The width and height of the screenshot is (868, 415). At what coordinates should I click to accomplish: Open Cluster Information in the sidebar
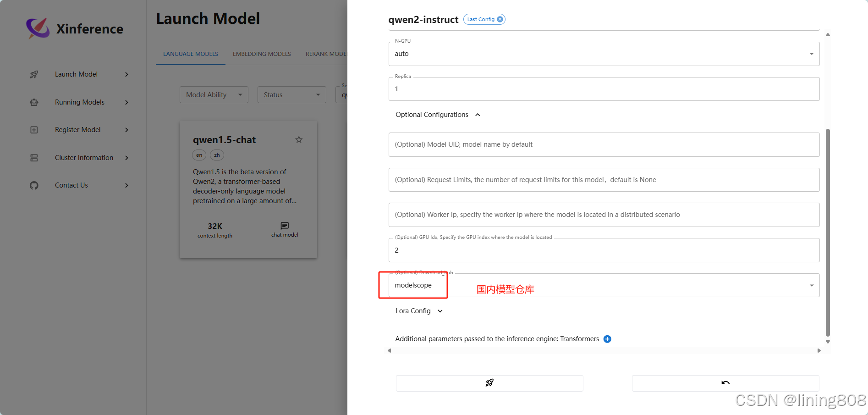(84, 158)
